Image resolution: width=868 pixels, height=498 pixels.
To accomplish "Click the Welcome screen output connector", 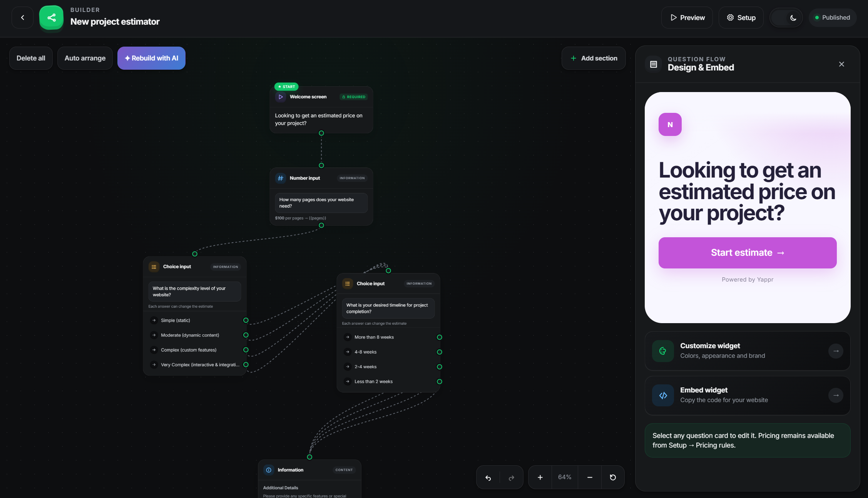I will pos(321,133).
